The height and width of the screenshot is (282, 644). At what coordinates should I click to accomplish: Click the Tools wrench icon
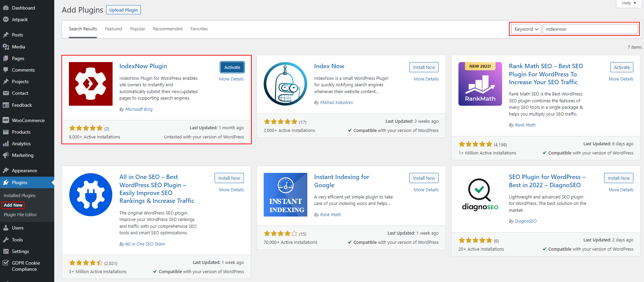(6, 240)
